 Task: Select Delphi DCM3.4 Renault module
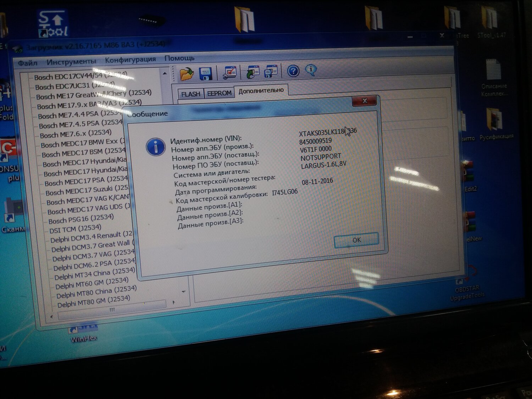[92, 237]
